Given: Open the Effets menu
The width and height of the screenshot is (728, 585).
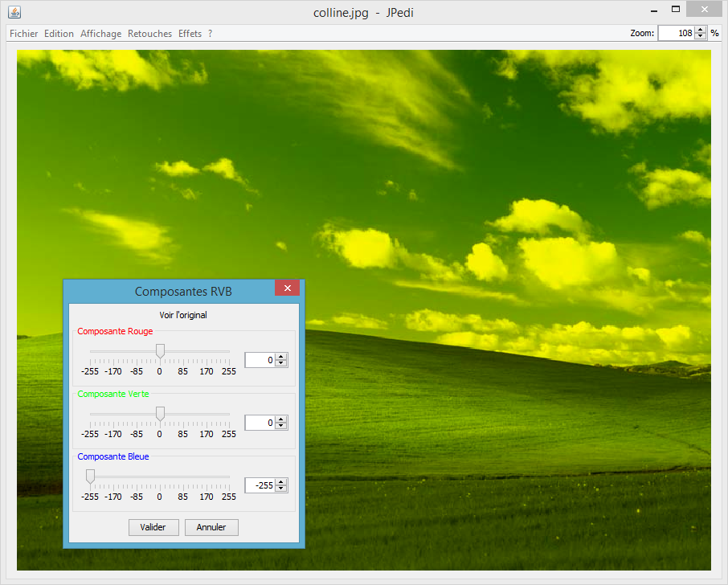Looking at the screenshot, I should pyautogui.click(x=190, y=34).
